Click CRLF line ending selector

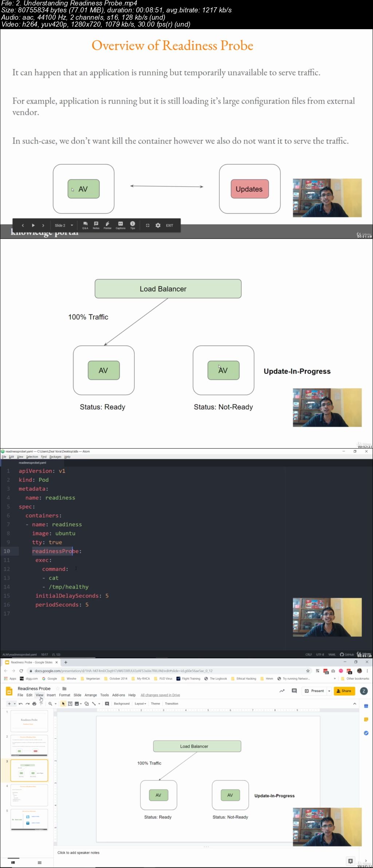309,655
